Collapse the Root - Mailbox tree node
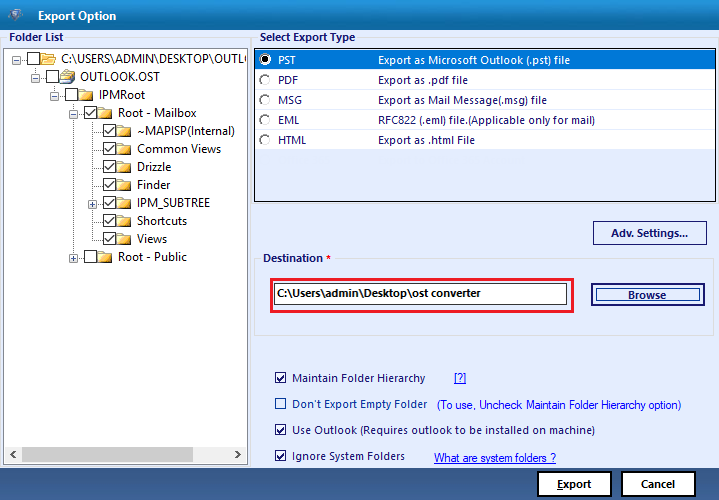This screenshot has height=500, width=719. (73, 113)
